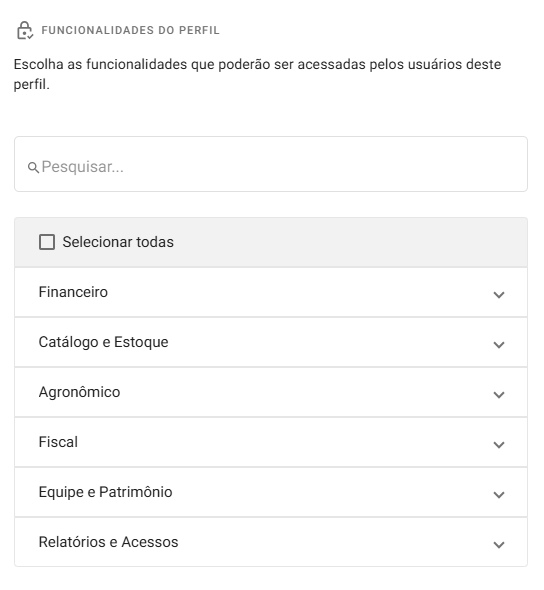Expand Catálogo e Estoque chevron arrow
The width and height of the screenshot is (544, 590).
pyautogui.click(x=499, y=345)
